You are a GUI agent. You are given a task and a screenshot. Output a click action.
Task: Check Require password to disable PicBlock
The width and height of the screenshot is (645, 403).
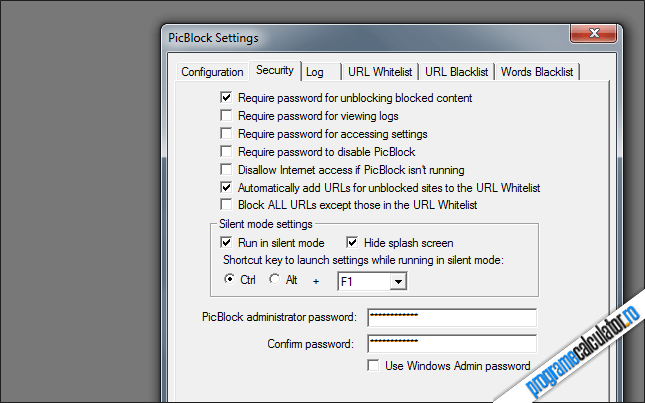click(226, 152)
